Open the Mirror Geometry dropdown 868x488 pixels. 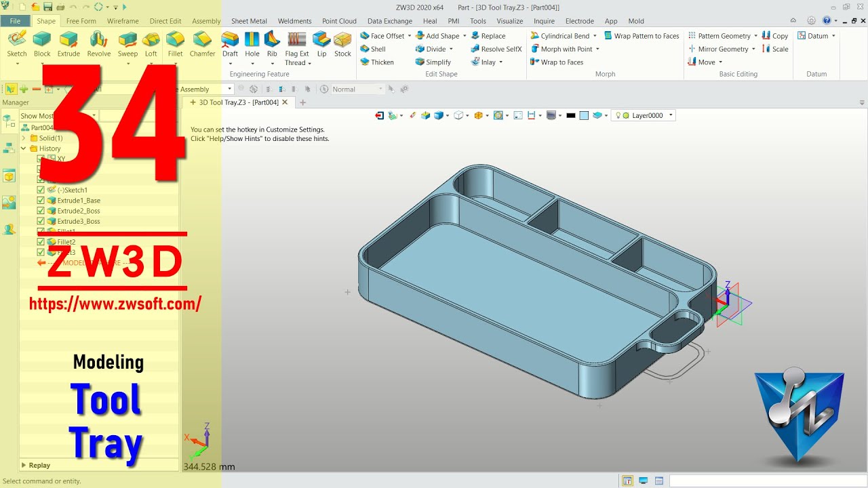(753, 49)
